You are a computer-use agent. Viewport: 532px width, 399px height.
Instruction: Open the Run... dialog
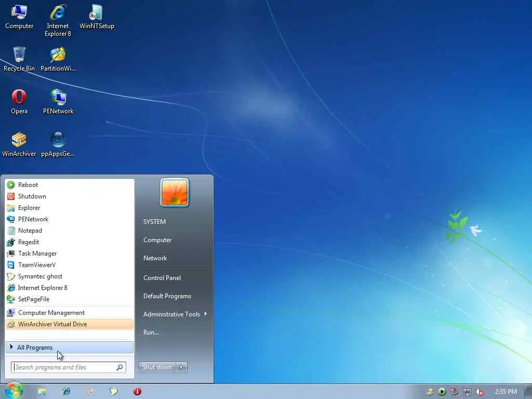pyautogui.click(x=151, y=332)
